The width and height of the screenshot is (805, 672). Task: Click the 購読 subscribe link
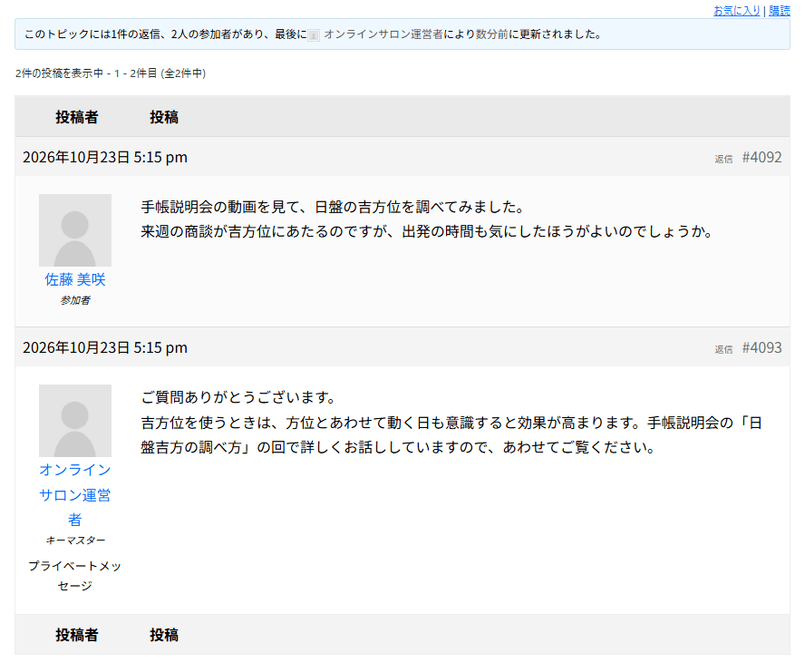[x=780, y=10]
